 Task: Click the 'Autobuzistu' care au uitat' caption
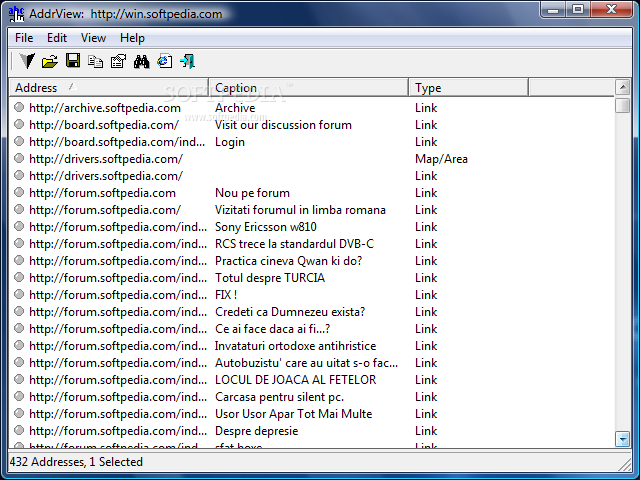coord(307,363)
